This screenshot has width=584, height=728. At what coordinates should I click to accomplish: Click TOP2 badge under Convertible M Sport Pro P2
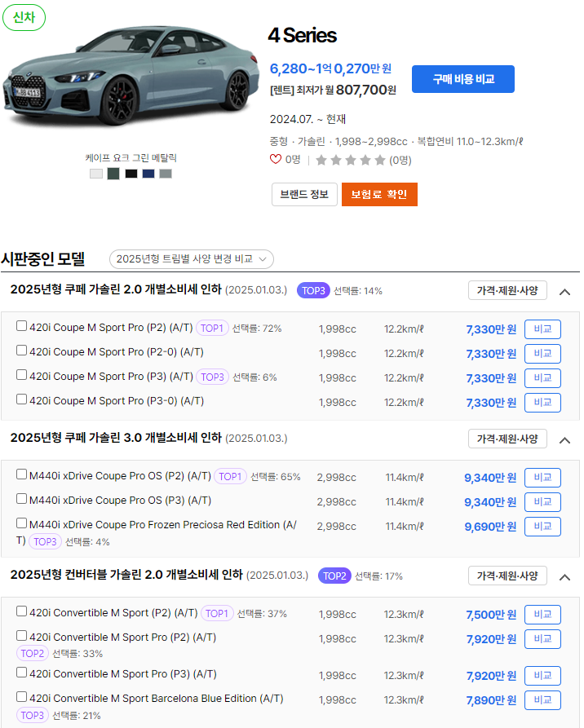click(33, 653)
